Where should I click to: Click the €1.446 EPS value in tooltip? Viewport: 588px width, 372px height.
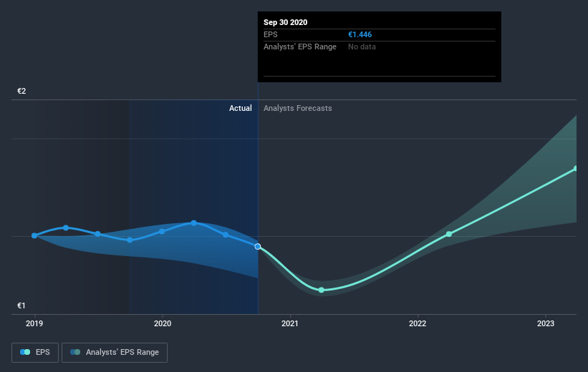pos(360,34)
